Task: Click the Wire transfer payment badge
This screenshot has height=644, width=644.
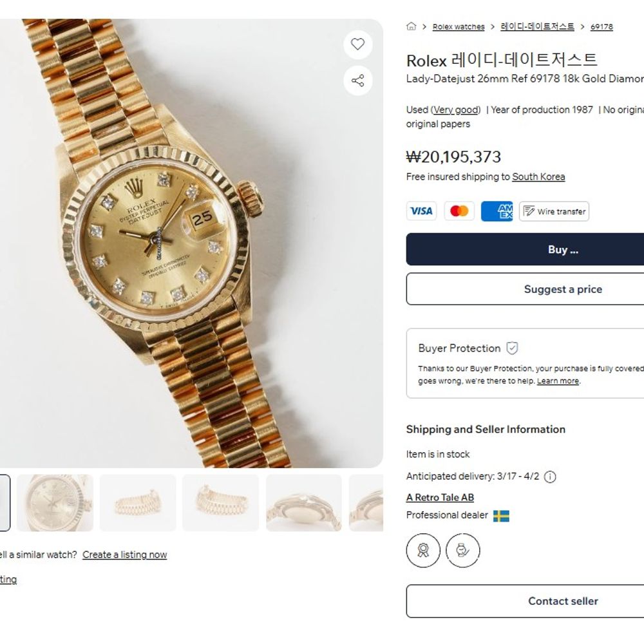Action: [554, 211]
